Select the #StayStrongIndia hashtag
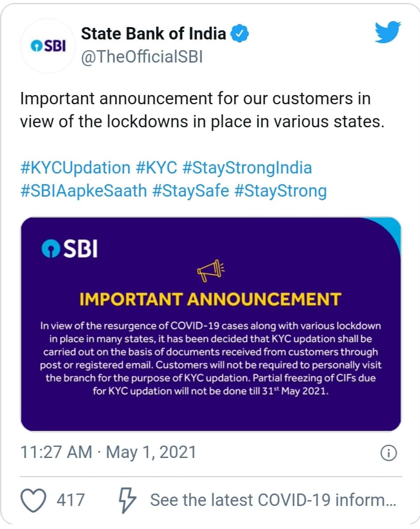 [x=247, y=168]
